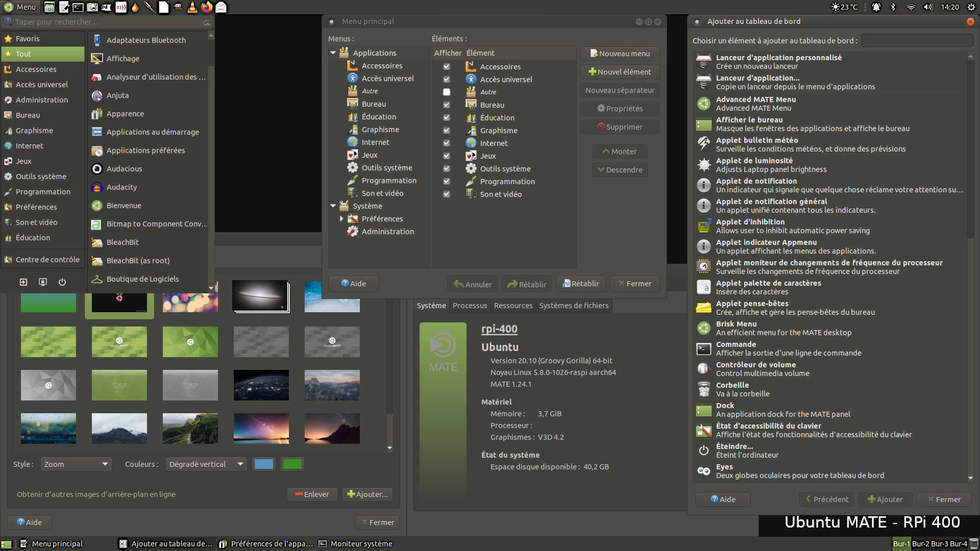The width and height of the screenshot is (980, 551).
Task: Open the Bluetooth indicator
Action: tap(893, 7)
